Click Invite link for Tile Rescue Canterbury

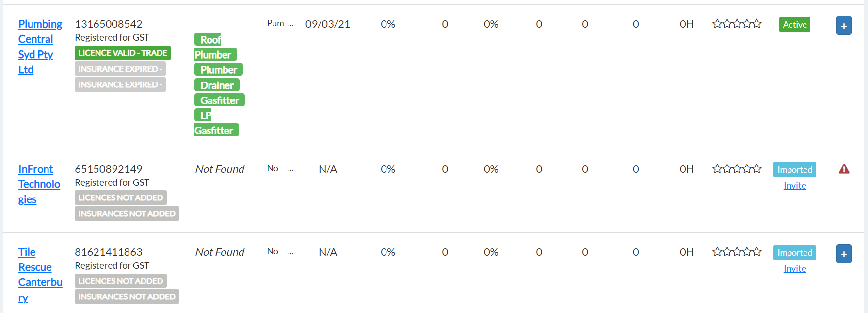click(795, 269)
